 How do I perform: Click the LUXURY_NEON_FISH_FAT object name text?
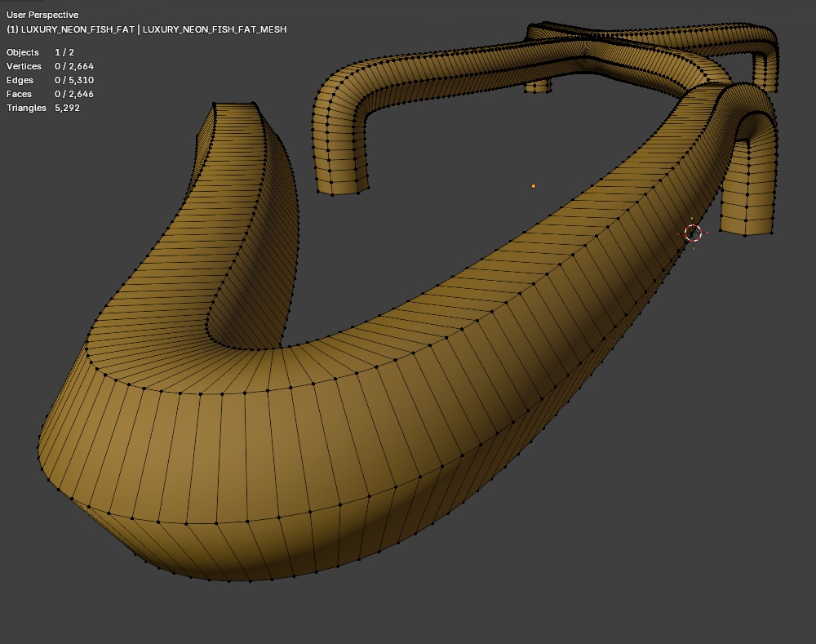78,29
